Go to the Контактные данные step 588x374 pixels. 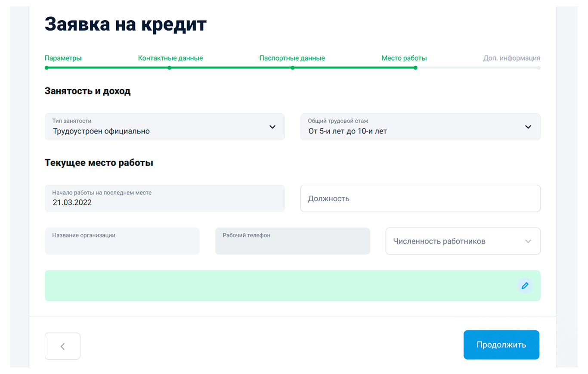coord(170,58)
